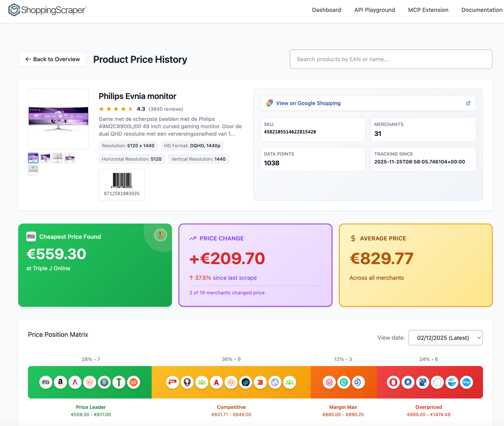Click the SKU value 4582105514622815420
Image resolution: width=504 pixels, height=426 pixels.
(290, 132)
